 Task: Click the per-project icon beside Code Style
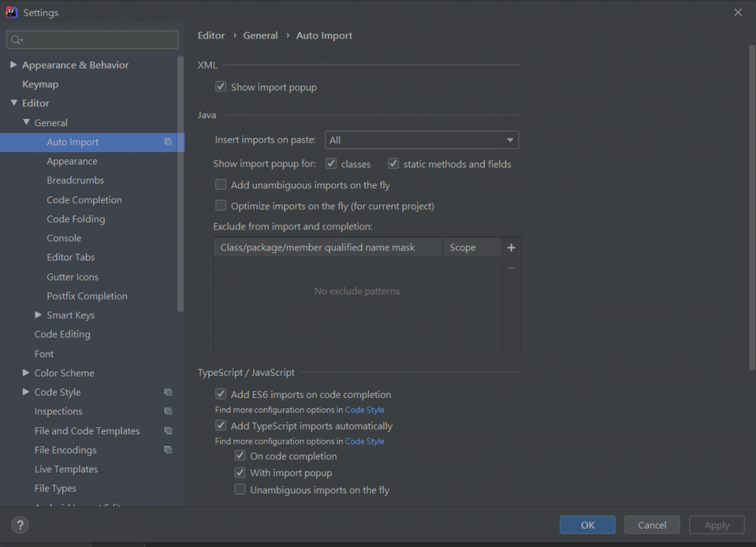168,393
